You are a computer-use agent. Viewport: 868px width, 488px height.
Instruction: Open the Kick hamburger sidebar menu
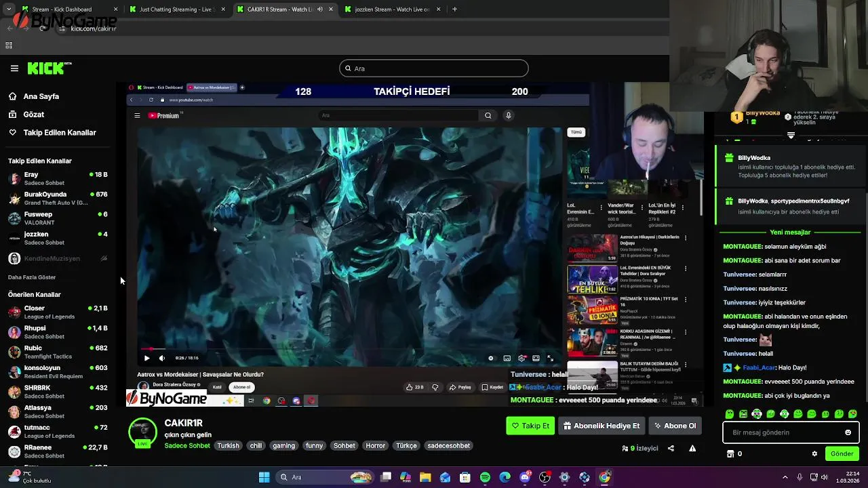point(14,68)
